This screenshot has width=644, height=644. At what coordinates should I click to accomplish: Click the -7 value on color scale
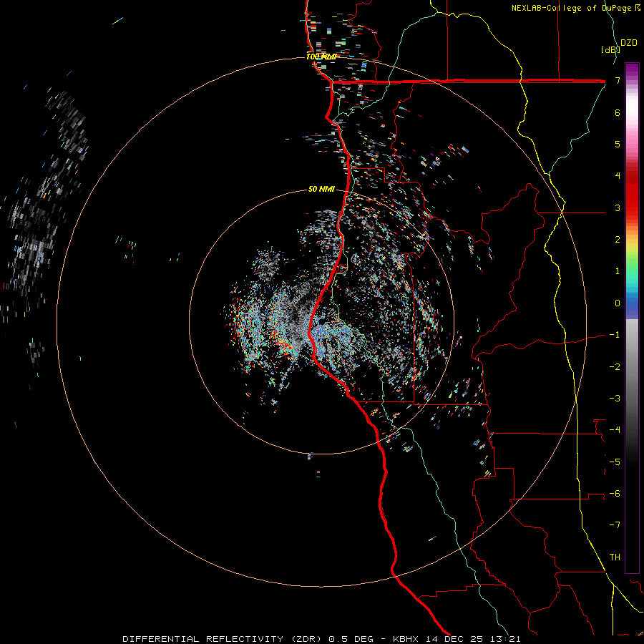click(x=615, y=525)
